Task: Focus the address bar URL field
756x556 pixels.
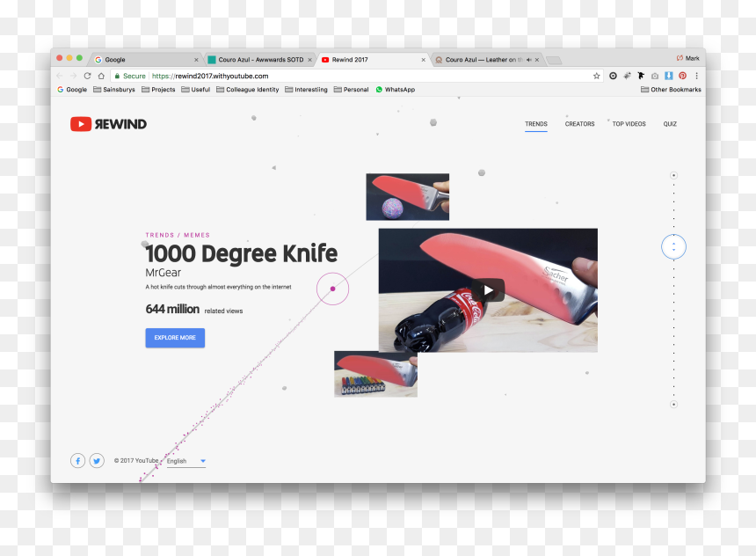Action: pyautogui.click(x=357, y=76)
